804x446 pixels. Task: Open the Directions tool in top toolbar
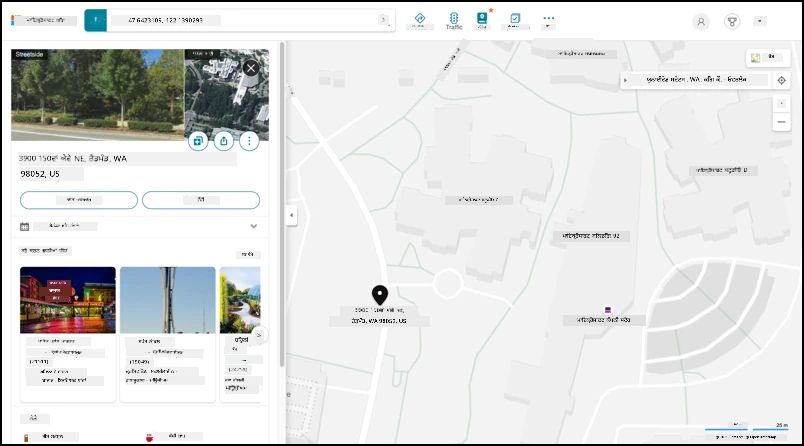coord(419,21)
